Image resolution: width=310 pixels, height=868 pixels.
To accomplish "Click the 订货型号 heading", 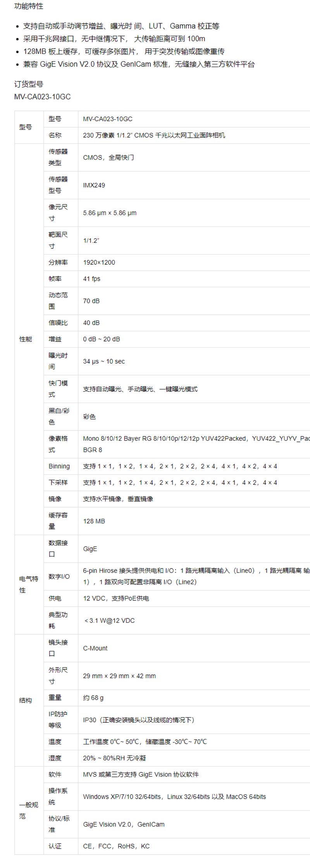I will (x=29, y=84).
